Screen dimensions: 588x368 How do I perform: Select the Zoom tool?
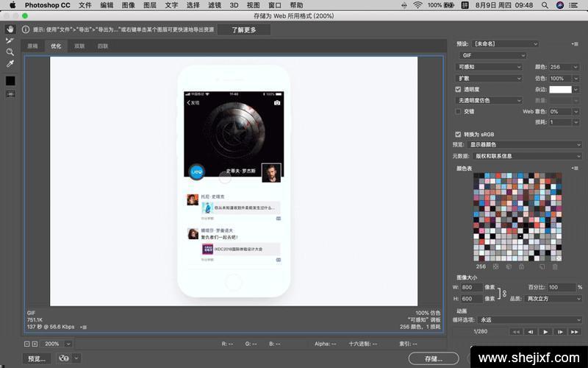(x=10, y=52)
